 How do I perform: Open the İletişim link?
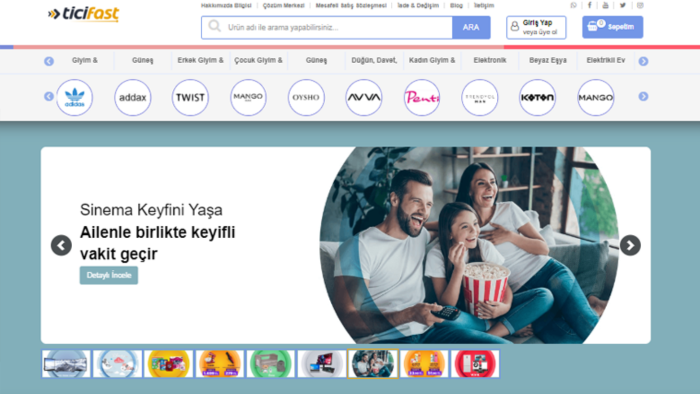tap(484, 5)
